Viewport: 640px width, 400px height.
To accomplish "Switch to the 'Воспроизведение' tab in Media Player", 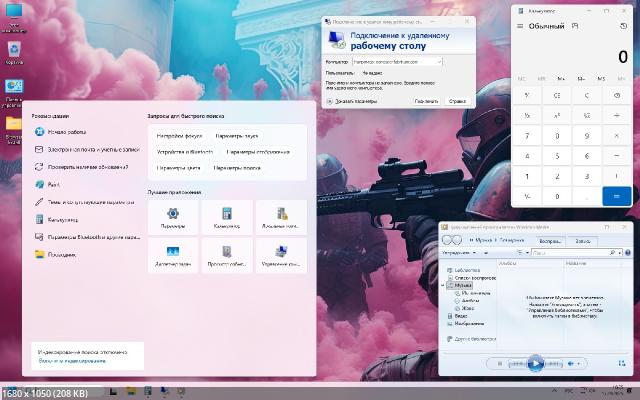I will pyautogui.click(x=551, y=241).
